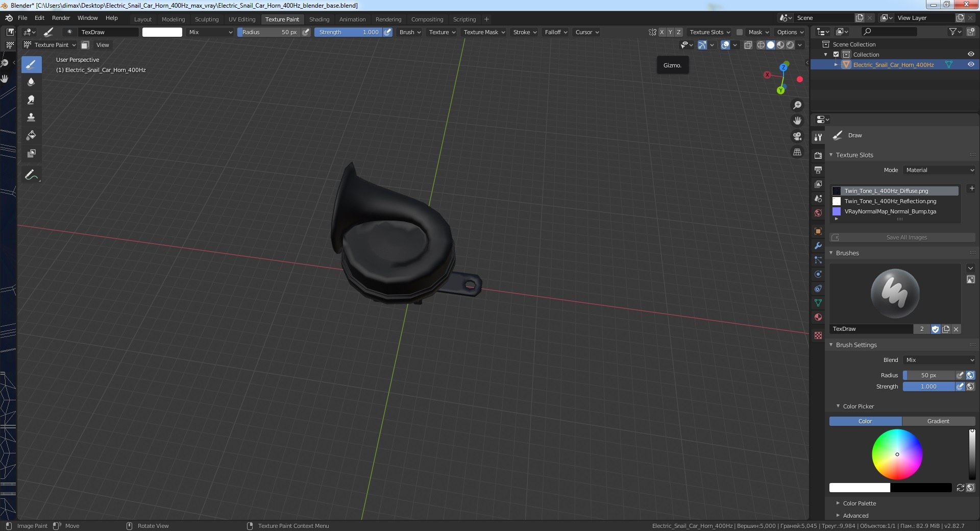Enable the paint Mask checkbox
The image size is (980, 531).
(740, 32)
